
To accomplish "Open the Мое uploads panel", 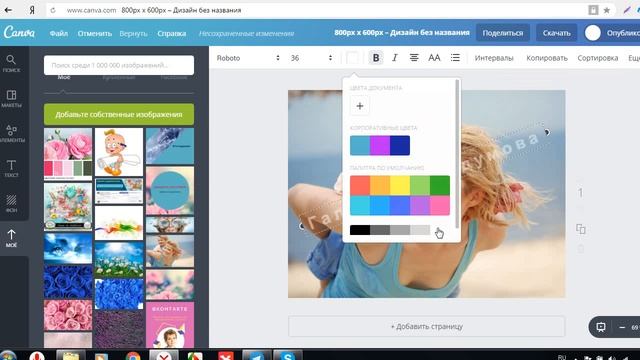I will pos(11,238).
